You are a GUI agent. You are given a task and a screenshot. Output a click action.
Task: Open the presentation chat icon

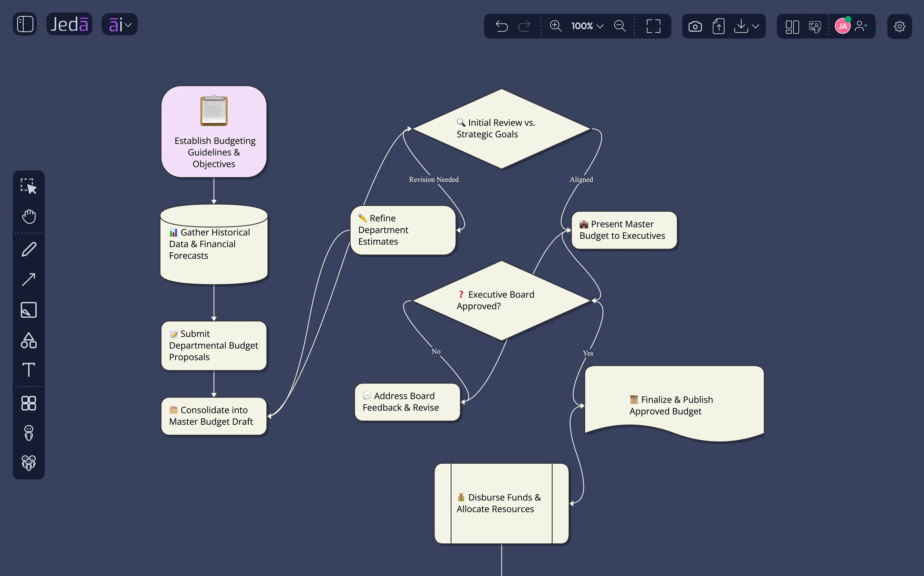pyautogui.click(x=815, y=27)
